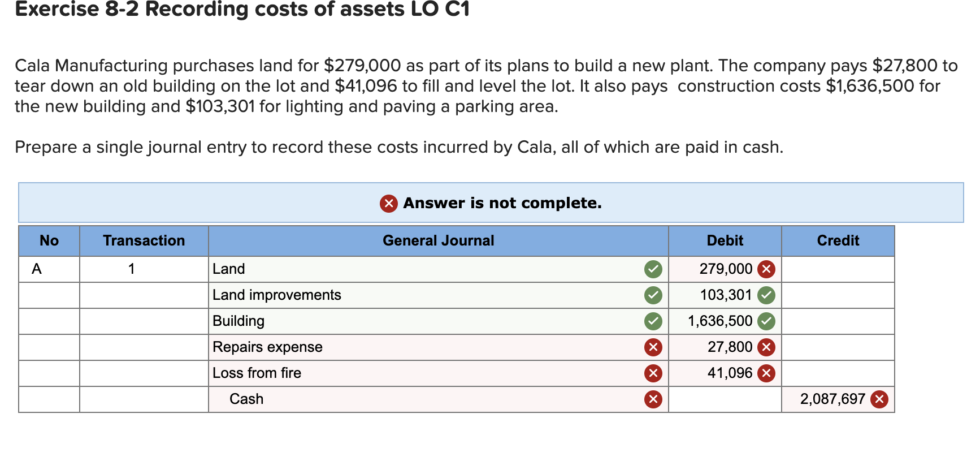Select the Cash account cell
This screenshot has height=465, width=980.
point(339,399)
